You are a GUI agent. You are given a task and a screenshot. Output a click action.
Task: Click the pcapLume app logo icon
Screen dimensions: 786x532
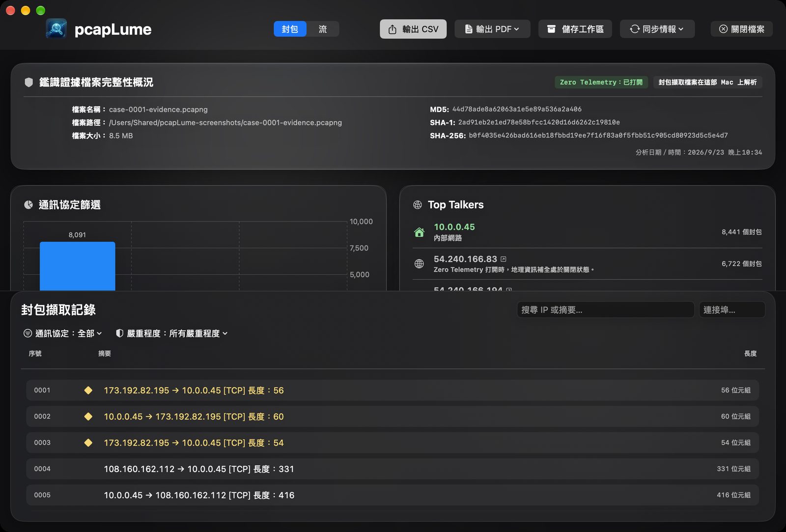(56, 29)
